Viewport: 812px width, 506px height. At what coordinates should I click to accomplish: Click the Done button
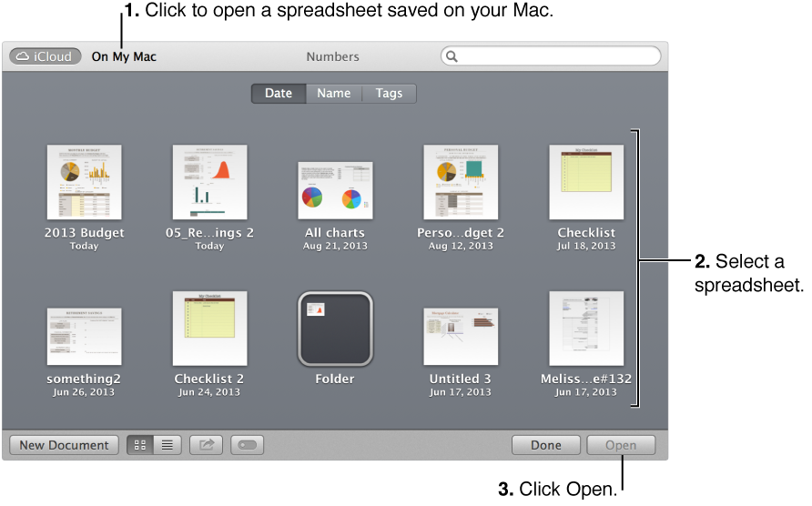pyautogui.click(x=546, y=445)
